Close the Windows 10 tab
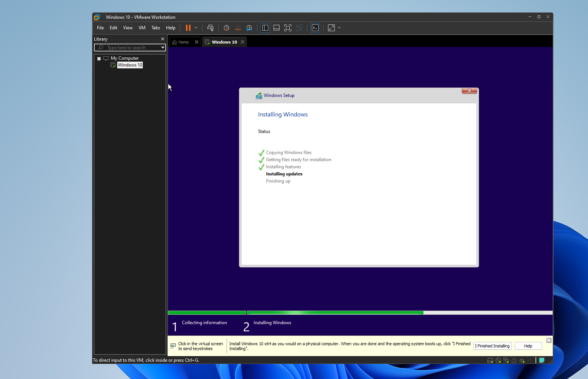 243,42
